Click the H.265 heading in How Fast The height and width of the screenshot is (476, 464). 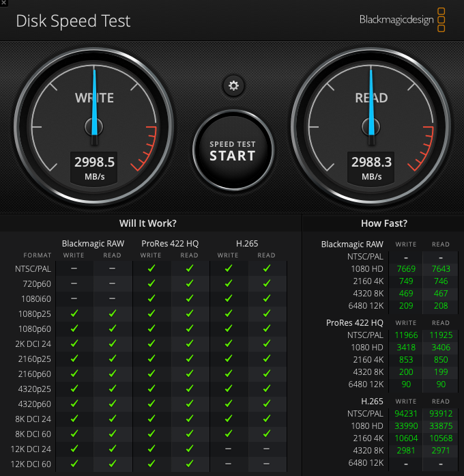click(372, 402)
